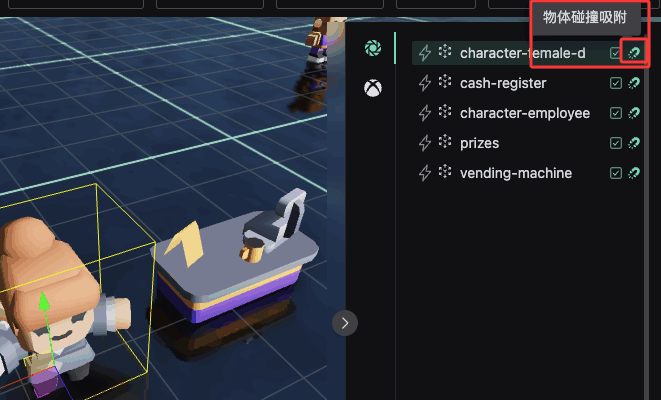
Task: Click the magnet snap icon for prizes
Action: tap(633, 143)
